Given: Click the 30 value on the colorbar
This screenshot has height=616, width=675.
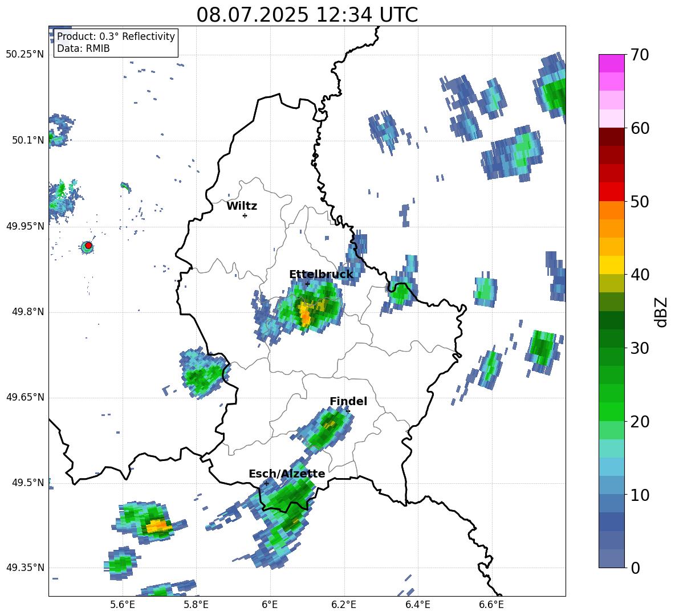Looking at the screenshot, I should tap(640, 348).
